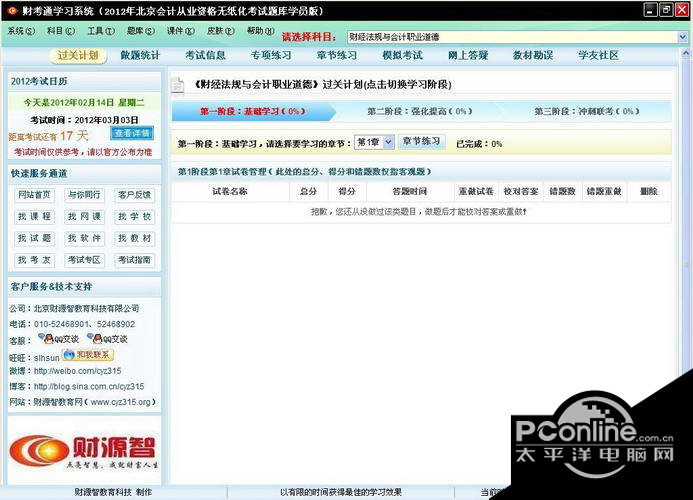Click the 得分 column header
693x500 pixels.
coord(346,191)
